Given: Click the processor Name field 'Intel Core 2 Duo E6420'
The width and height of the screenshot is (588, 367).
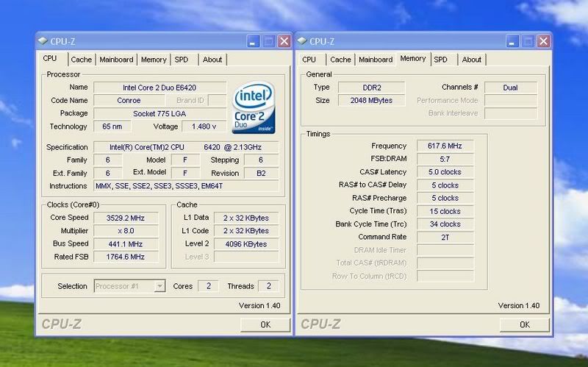Looking at the screenshot, I should (159, 88).
